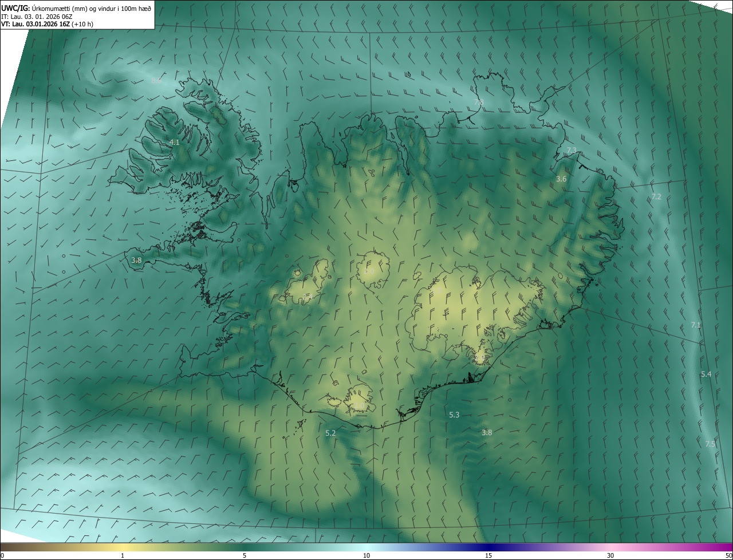Click the 50 label on the color scale

click(x=728, y=555)
